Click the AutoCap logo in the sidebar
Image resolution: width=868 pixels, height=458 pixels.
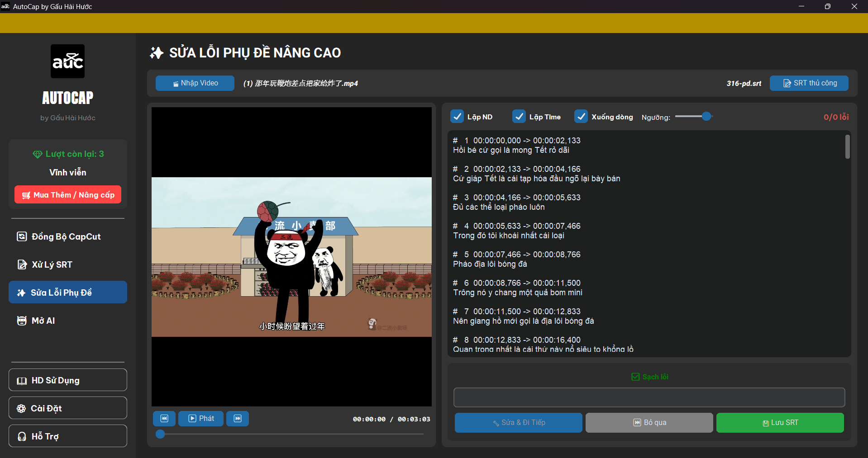point(67,61)
